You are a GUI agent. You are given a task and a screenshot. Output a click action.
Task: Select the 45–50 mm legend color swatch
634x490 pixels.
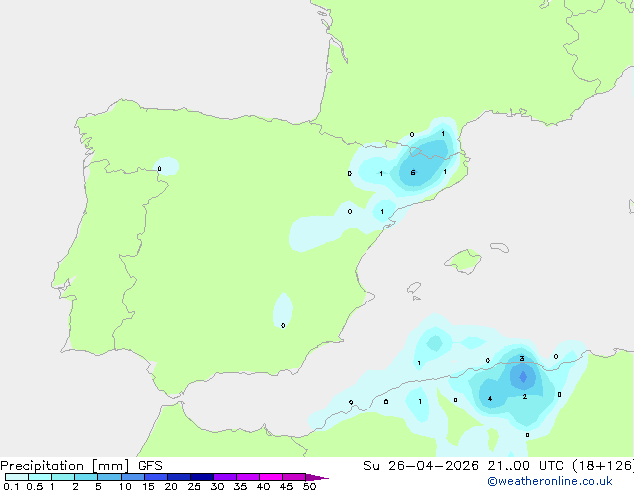(x=294, y=477)
